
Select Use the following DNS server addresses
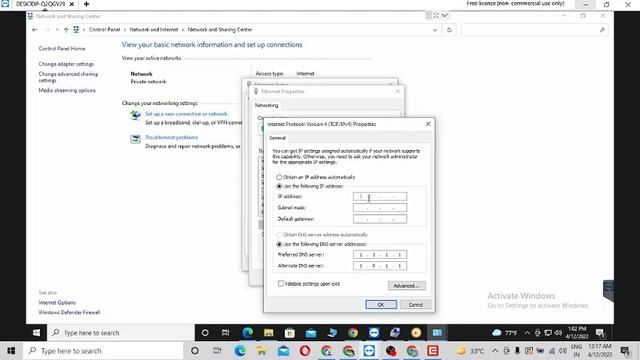pos(279,244)
